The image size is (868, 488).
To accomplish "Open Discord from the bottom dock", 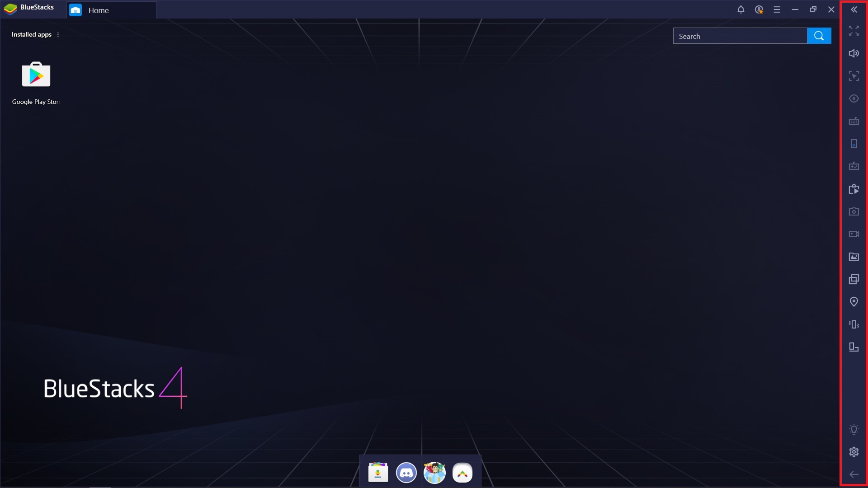I will (406, 473).
